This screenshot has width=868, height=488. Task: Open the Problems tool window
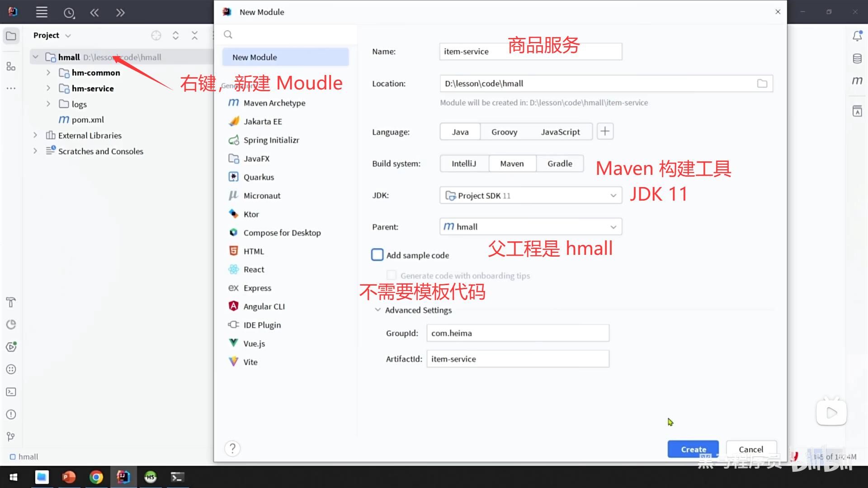click(x=11, y=414)
